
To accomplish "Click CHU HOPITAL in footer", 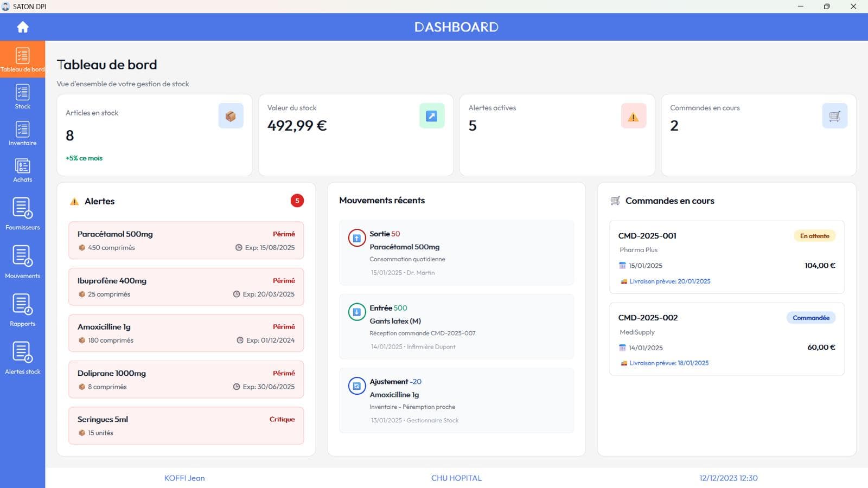I will point(456,478).
